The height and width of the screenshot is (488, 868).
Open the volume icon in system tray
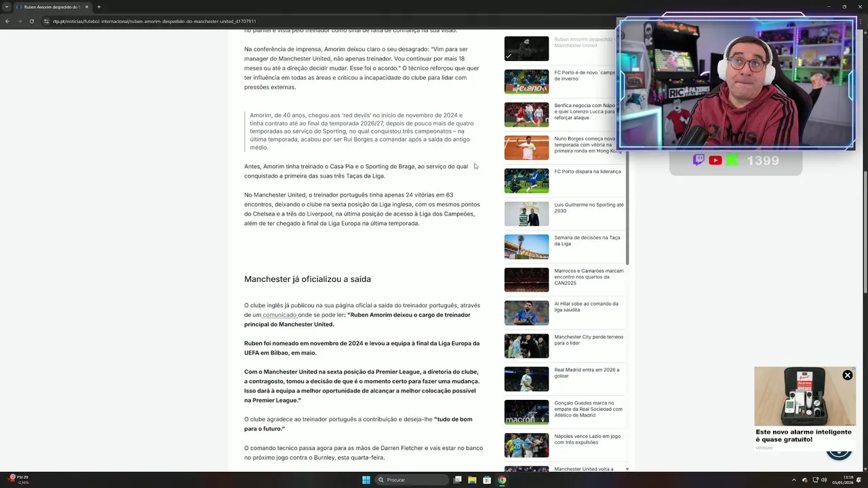coord(824,480)
